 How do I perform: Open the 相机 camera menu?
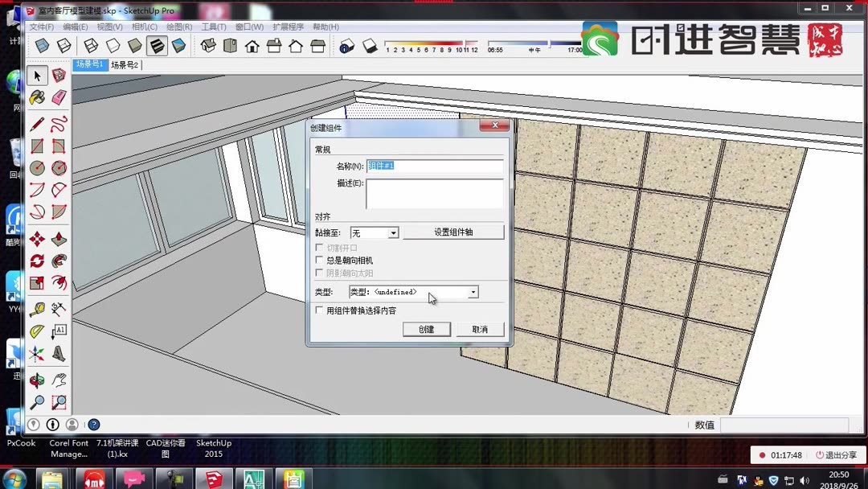(x=145, y=27)
